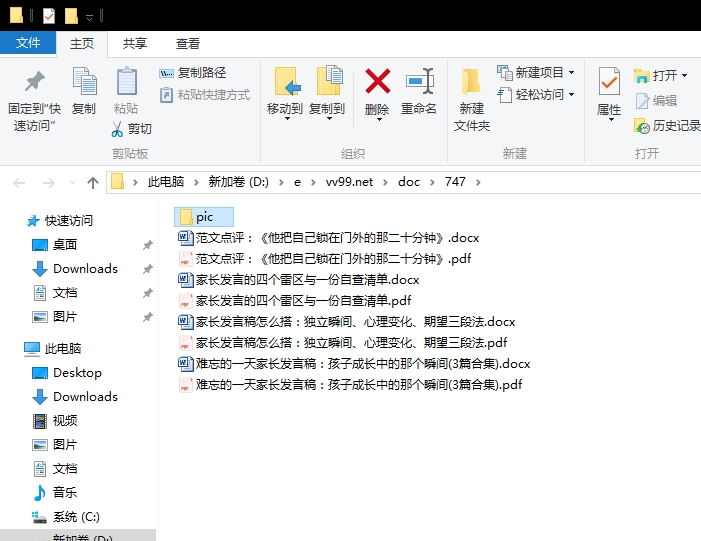Click doc breadcrumb segment
The width and height of the screenshot is (701, 541).
[409, 182]
